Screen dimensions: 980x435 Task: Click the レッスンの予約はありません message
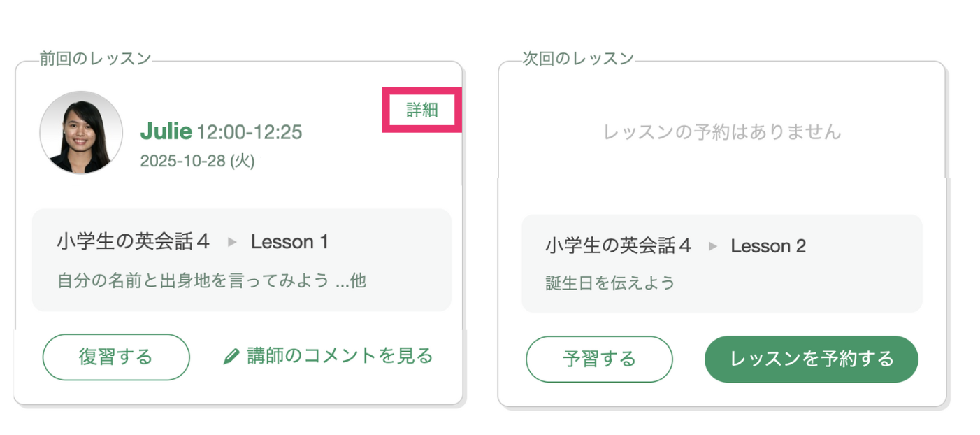pyautogui.click(x=722, y=131)
